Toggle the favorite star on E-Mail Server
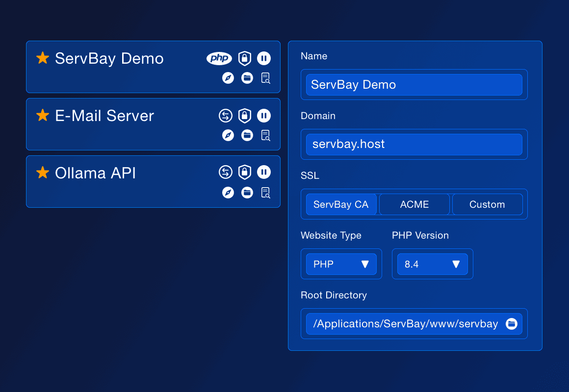 tap(43, 115)
